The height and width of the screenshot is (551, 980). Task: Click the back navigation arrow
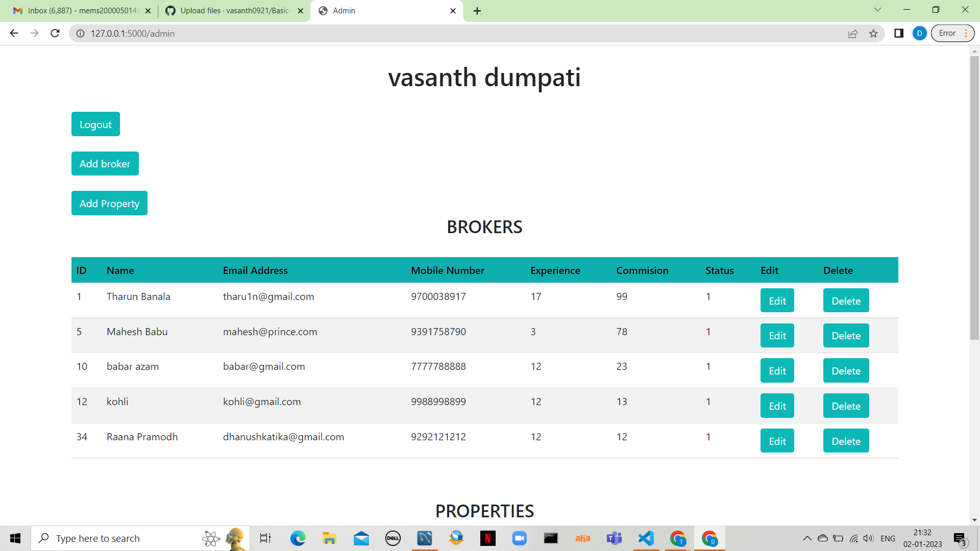tap(13, 33)
